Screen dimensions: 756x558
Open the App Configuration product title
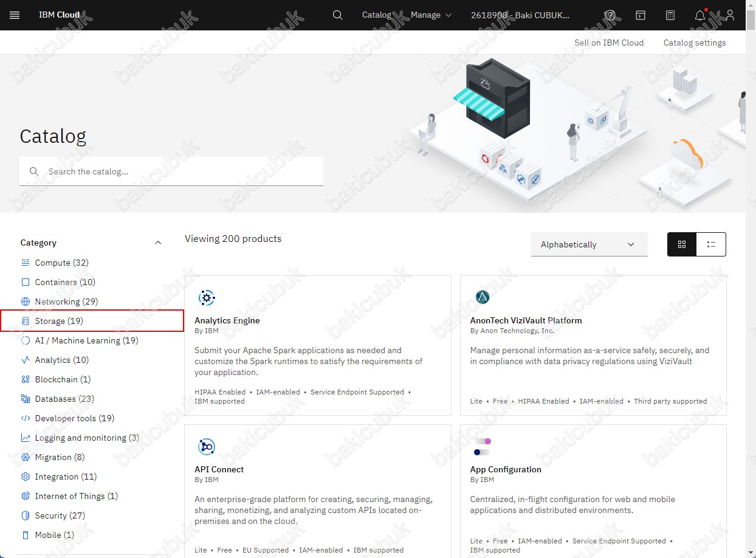click(506, 469)
